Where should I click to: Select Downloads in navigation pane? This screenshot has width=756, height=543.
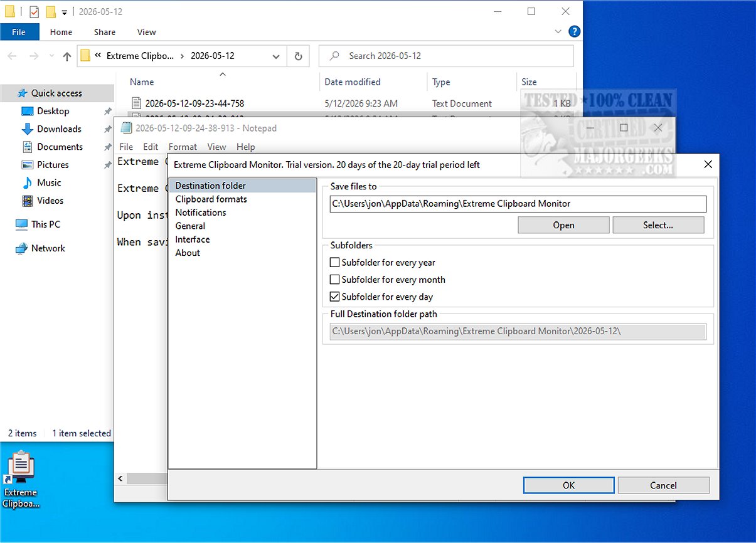[x=59, y=129]
